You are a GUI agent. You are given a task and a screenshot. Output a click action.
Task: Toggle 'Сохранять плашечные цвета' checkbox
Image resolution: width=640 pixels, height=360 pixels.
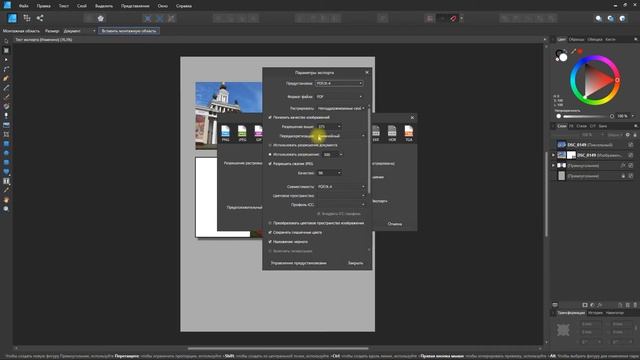(270, 232)
